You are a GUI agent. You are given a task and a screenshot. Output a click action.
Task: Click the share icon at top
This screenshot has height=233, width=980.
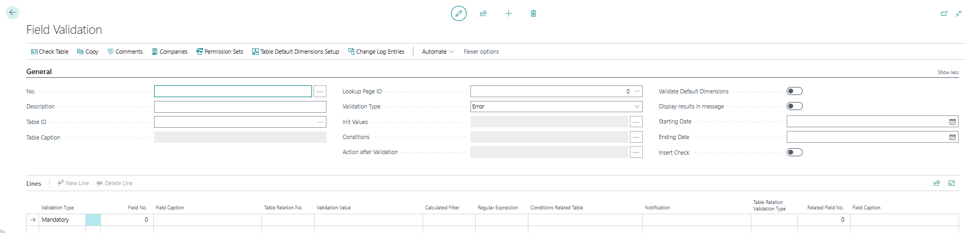pos(483,13)
